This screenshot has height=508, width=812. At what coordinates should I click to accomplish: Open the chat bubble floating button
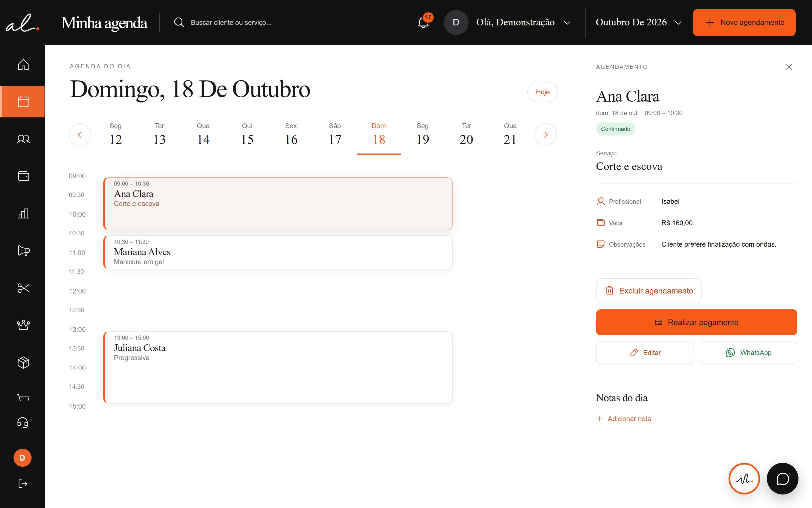point(782,478)
